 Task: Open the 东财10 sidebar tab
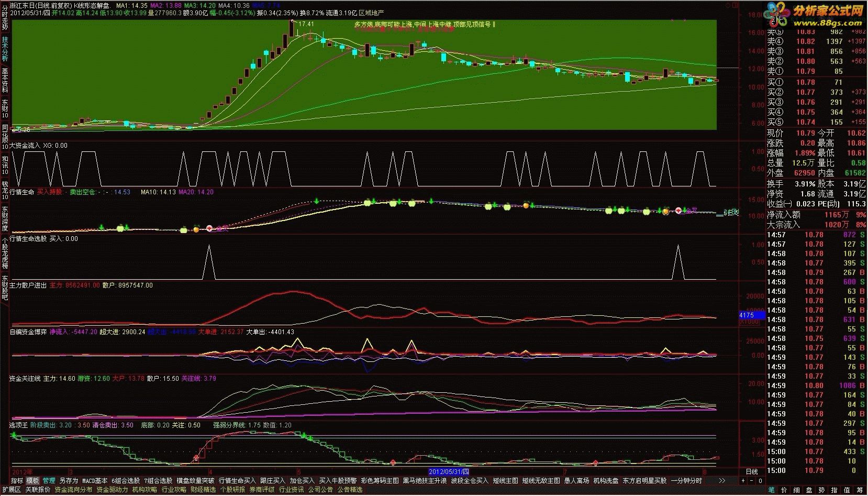5,108
